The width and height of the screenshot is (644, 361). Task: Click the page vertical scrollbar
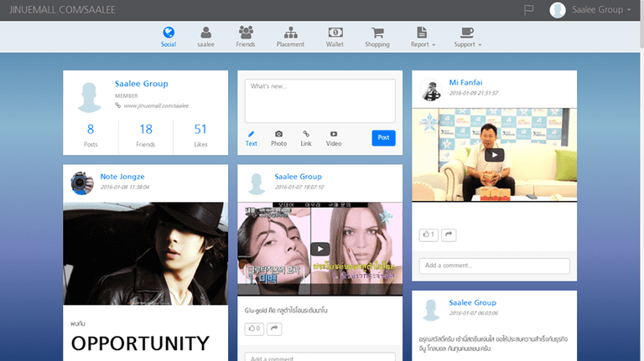pyautogui.click(x=641, y=24)
